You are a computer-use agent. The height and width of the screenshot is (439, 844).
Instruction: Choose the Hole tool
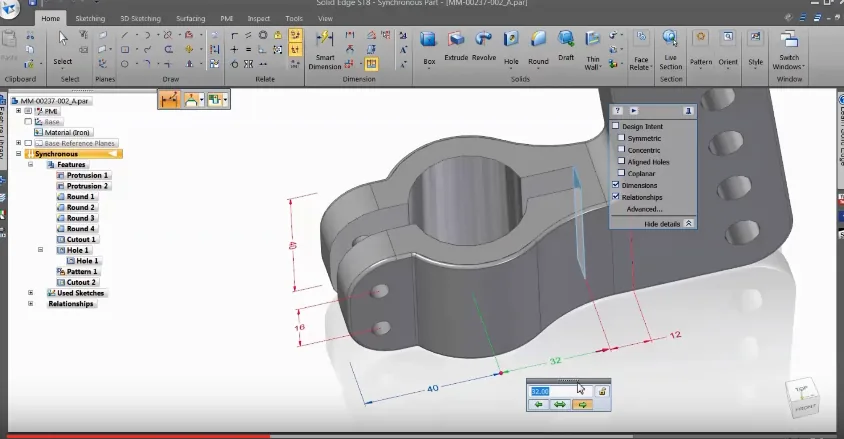pos(511,48)
